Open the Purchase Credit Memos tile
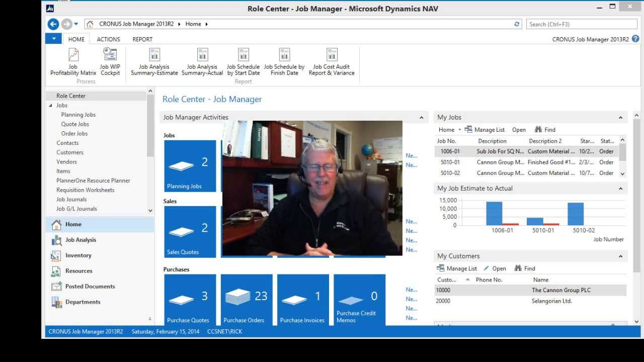The image size is (644, 362). pyautogui.click(x=359, y=300)
